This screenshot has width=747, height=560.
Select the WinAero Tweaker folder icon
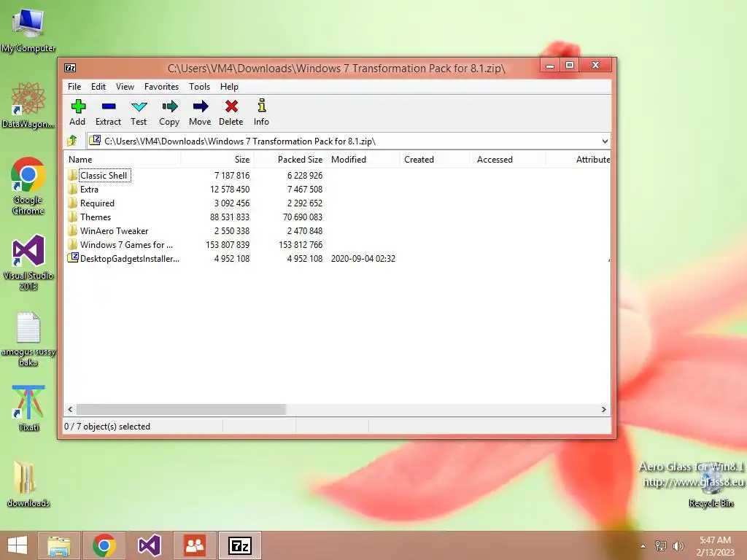pyautogui.click(x=72, y=230)
